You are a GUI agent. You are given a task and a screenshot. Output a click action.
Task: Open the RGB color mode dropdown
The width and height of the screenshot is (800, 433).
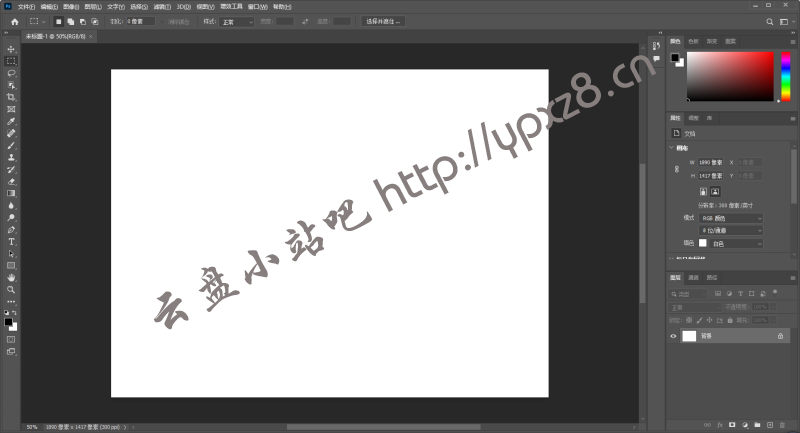tap(731, 218)
